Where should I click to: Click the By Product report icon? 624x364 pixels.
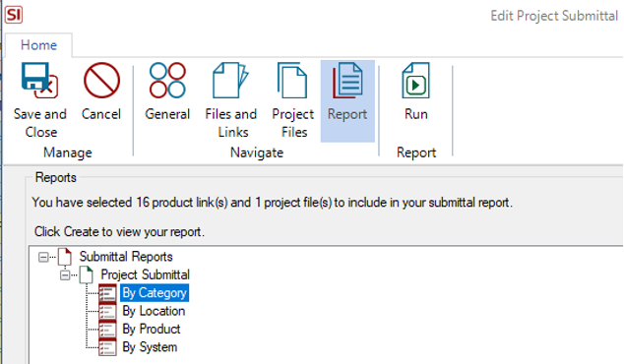pyautogui.click(x=107, y=329)
